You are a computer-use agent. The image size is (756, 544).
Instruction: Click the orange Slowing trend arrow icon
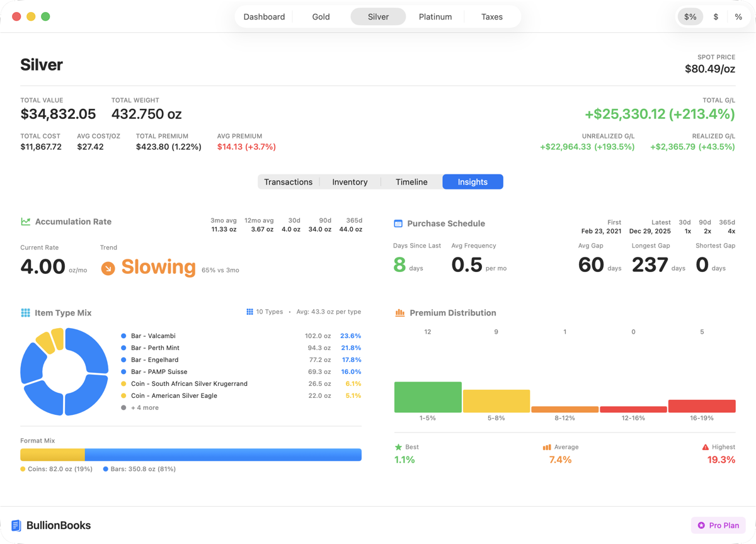point(108,268)
